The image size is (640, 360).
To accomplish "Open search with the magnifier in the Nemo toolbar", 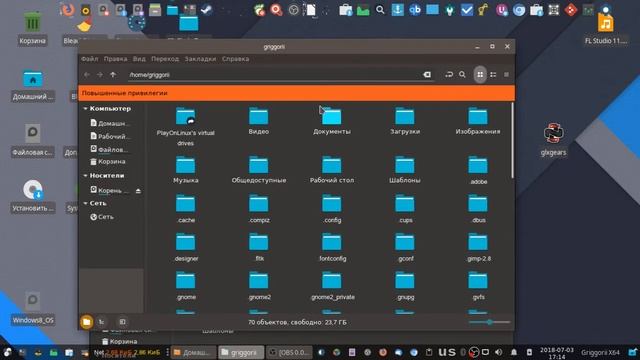I will tap(462, 75).
